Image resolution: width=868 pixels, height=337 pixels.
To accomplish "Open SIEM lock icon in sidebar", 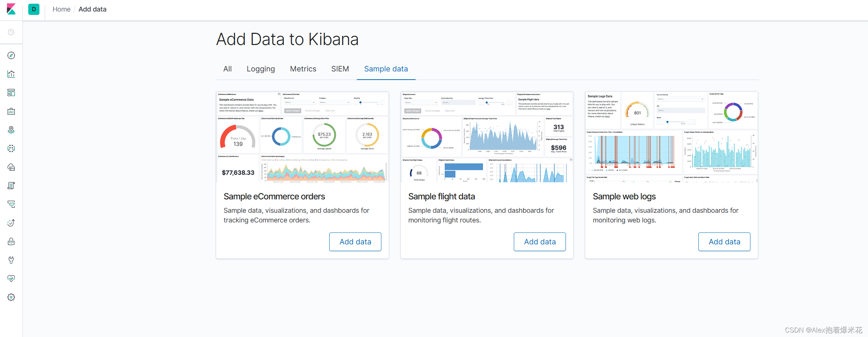I will 11,241.
